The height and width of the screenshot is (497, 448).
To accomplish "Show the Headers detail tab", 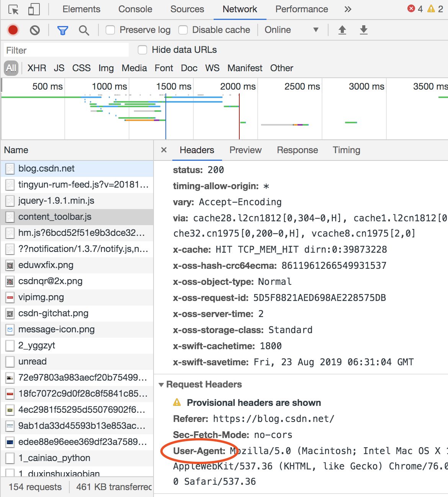I will [x=197, y=150].
